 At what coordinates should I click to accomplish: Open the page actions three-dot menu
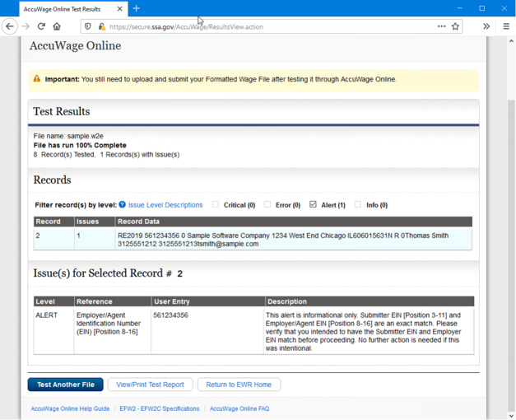tap(441, 26)
